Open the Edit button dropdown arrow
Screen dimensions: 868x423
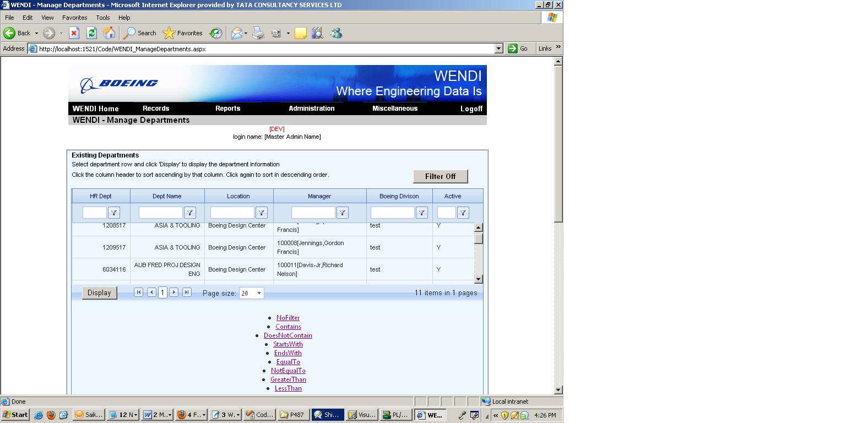click(x=288, y=33)
